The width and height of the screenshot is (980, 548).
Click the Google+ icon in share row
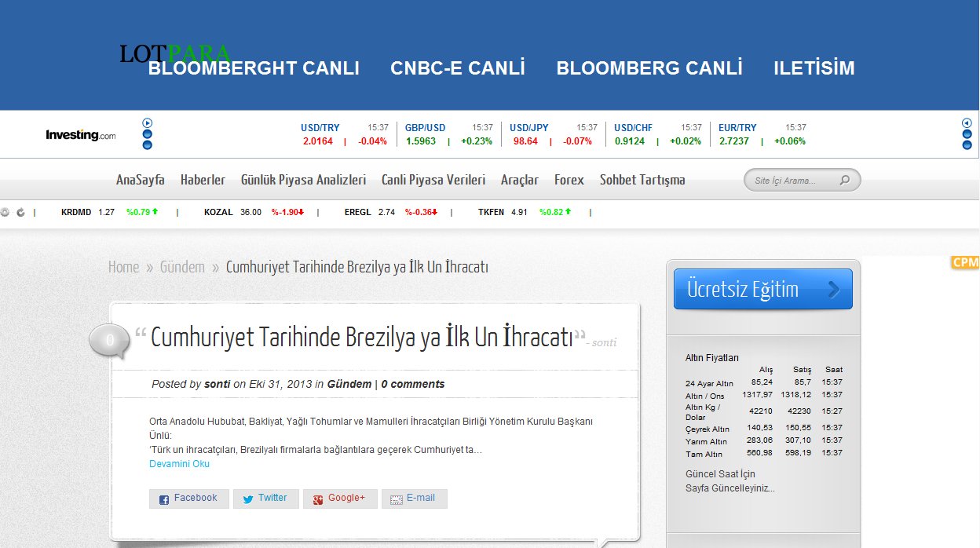[x=318, y=499]
